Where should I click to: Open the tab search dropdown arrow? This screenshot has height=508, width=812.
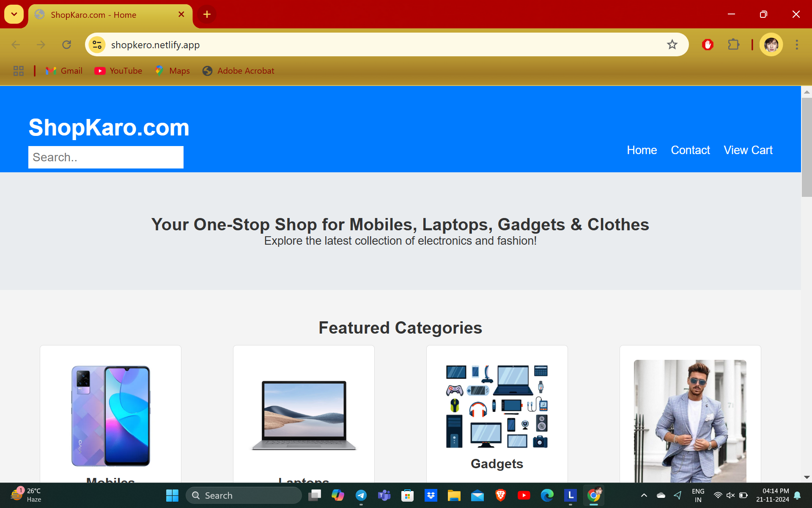tap(14, 14)
